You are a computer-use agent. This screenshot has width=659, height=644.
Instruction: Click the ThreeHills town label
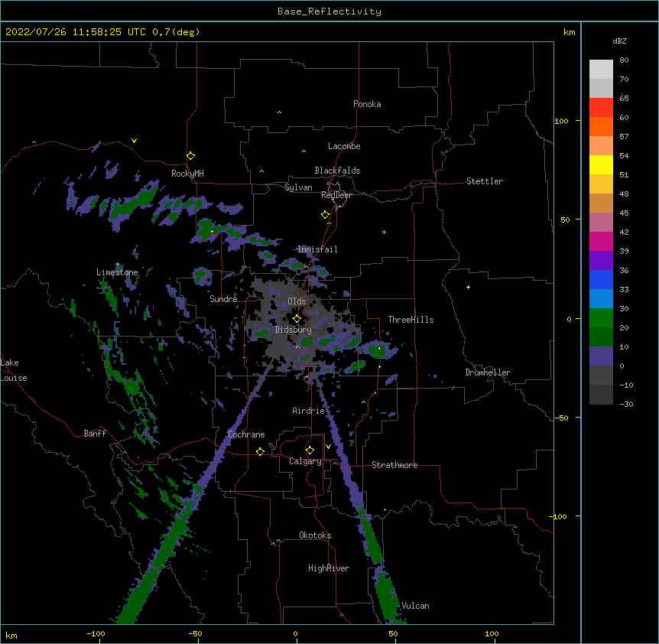[x=411, y=320]
